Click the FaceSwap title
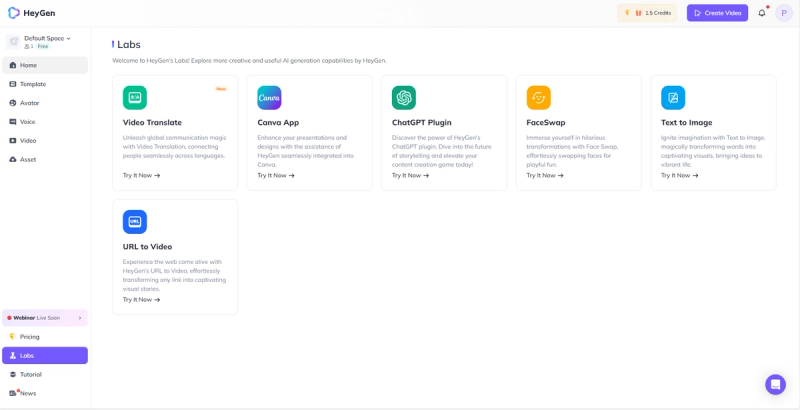 (x=546, y=122)
